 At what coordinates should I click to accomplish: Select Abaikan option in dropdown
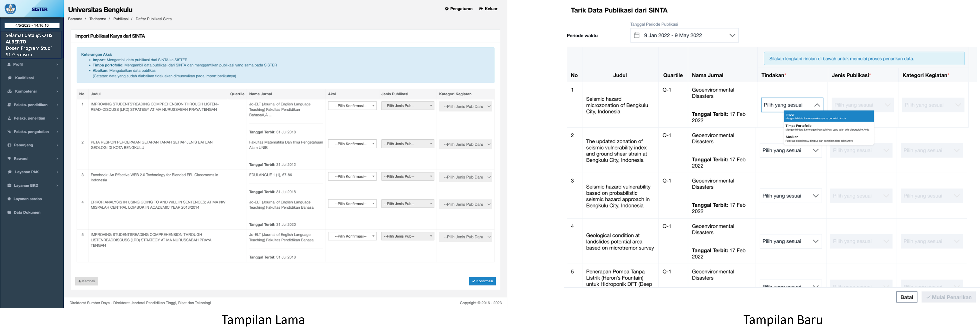pyautogui.click(x=829, y=139)
